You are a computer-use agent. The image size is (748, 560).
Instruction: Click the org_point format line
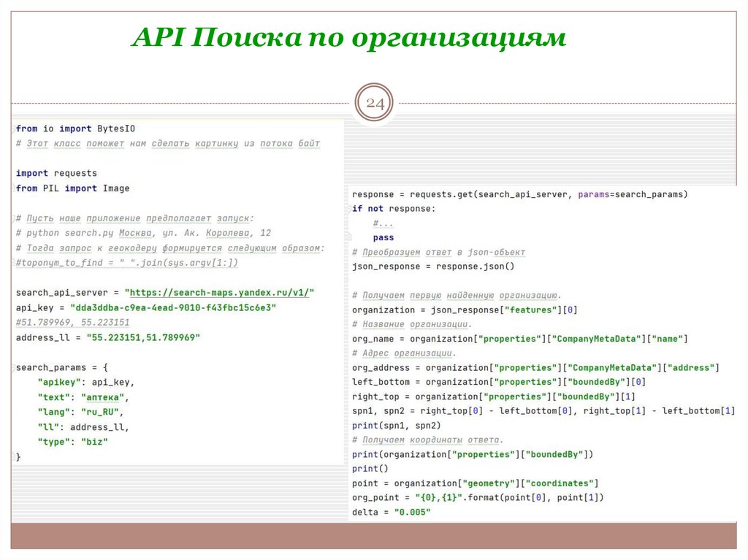pyautogui.click(x=478, y=497)
